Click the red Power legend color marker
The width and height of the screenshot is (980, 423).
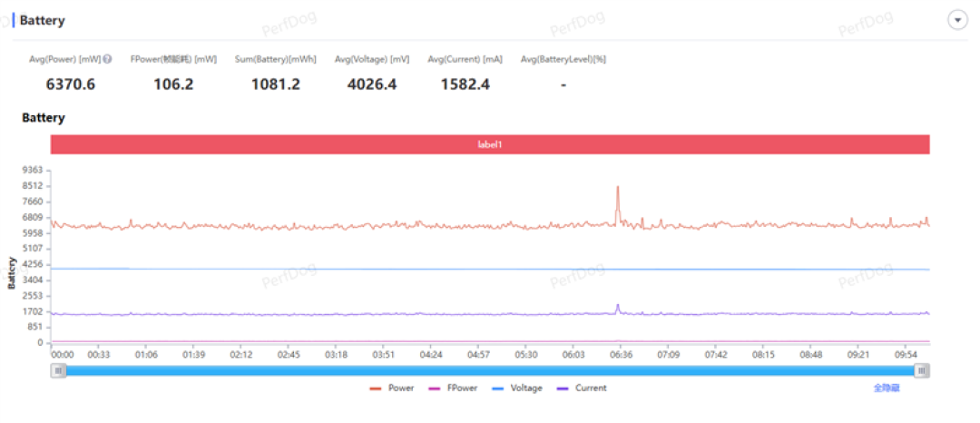coord(375,389)
